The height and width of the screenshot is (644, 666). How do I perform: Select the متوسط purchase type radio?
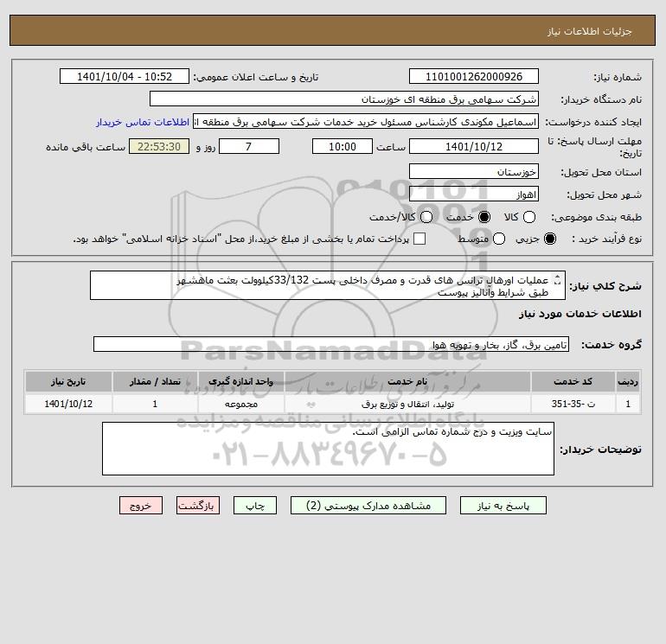[499, 239]
